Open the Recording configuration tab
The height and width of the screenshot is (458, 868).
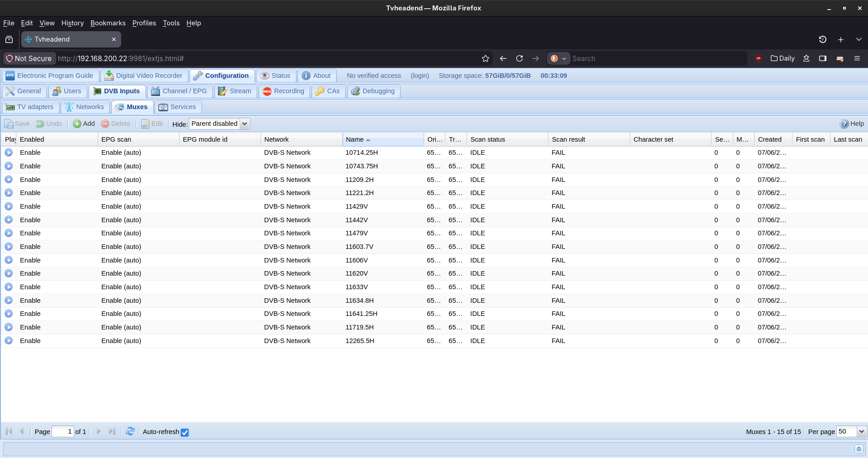pyautogui.click(x=284, y=91)
